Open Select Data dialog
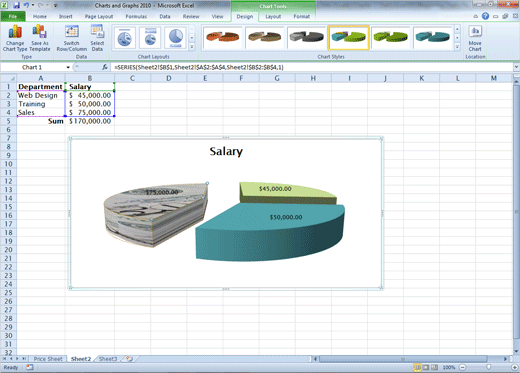The height and width of the screenshot is (373, 520). [97, 38]
